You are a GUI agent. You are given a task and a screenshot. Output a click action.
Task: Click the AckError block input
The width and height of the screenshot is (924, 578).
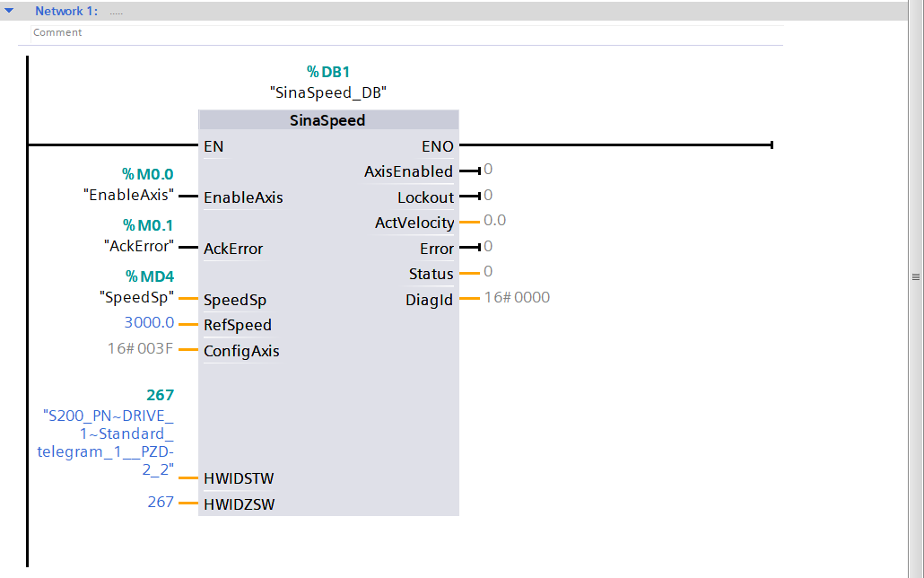point(233,249)
